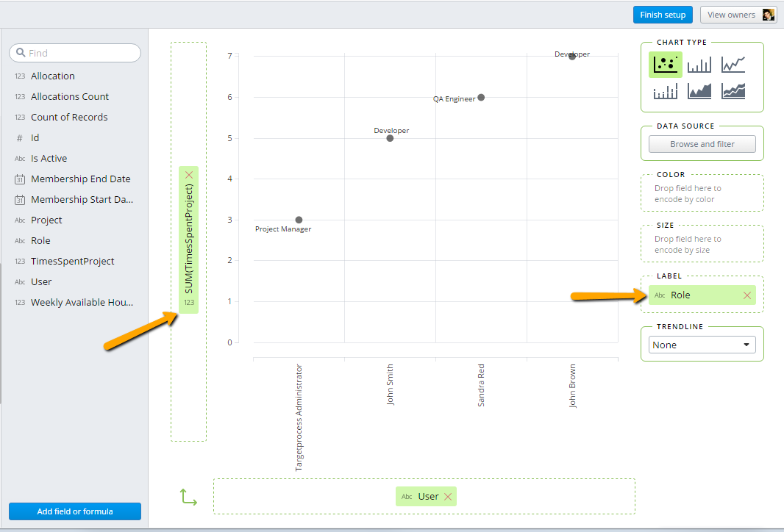Click the 123 icon beside Weekly Available Hours
This screenshot has width=784, height=532.
20,303
